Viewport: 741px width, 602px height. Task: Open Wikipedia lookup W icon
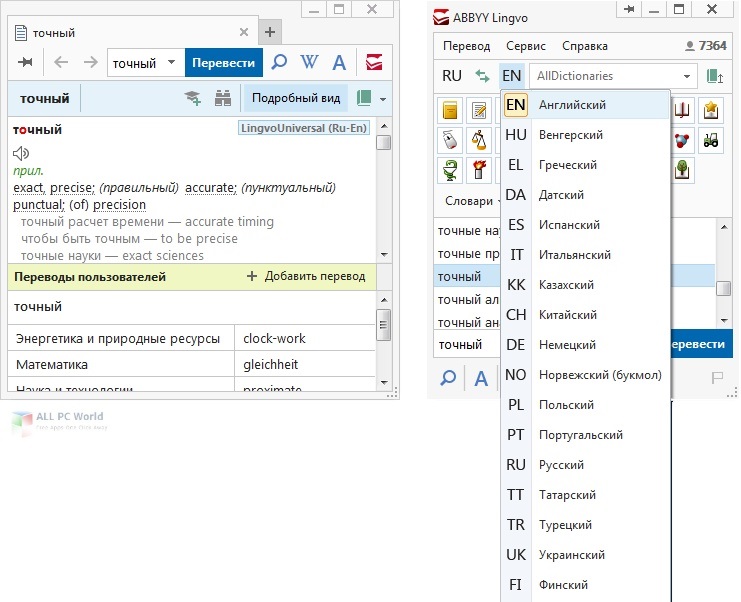tap(309, 62)
